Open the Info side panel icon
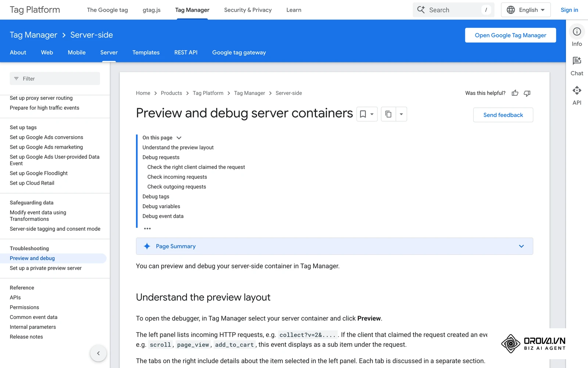This screenshot has height=368, width=588. click(577, 32)
